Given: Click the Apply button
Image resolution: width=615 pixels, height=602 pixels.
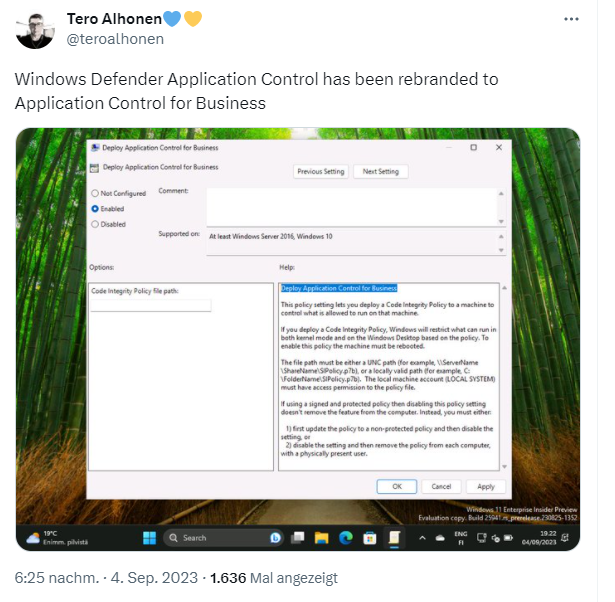Looking at the screenshot, I should click(x=485, y=486).
